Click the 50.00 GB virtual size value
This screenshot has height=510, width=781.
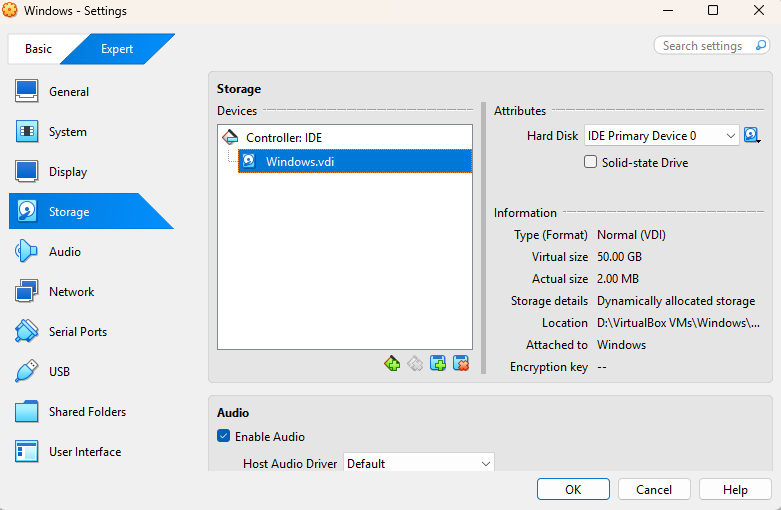(x=619, y=257)
